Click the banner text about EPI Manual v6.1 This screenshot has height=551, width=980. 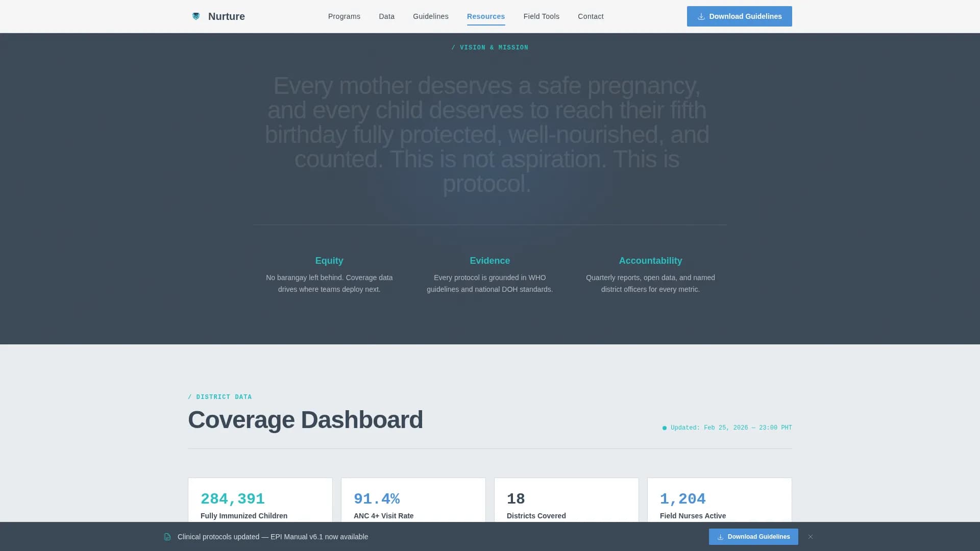point(273,537)
